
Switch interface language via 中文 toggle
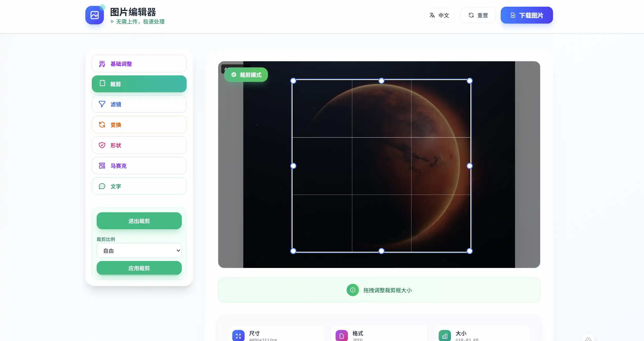pyautogui.click(x=439, y=15)
